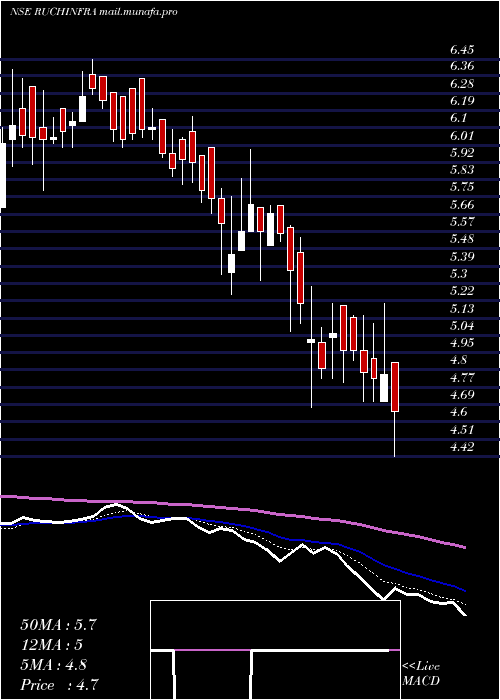Click the 6.36 price axis label
Viewport: 500px width, 700px height.
point(462,67)
